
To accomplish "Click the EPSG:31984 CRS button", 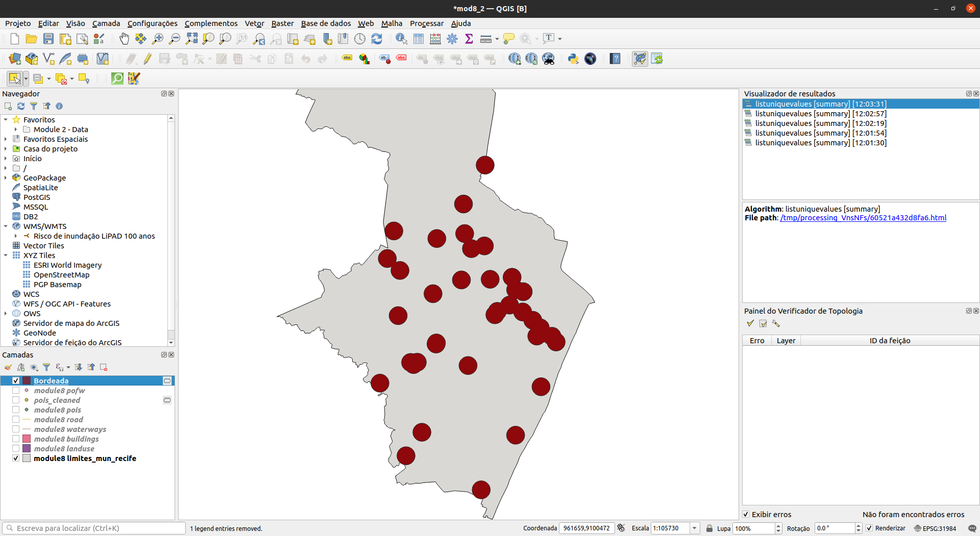I will pos(935,528).
